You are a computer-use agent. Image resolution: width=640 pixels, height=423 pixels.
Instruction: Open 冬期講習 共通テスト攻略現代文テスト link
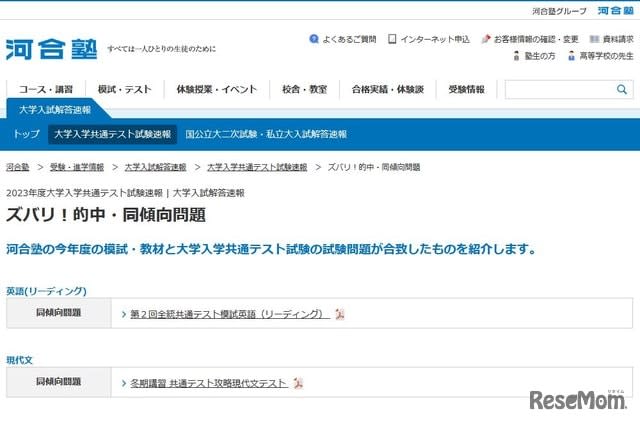tap(209, 383)
